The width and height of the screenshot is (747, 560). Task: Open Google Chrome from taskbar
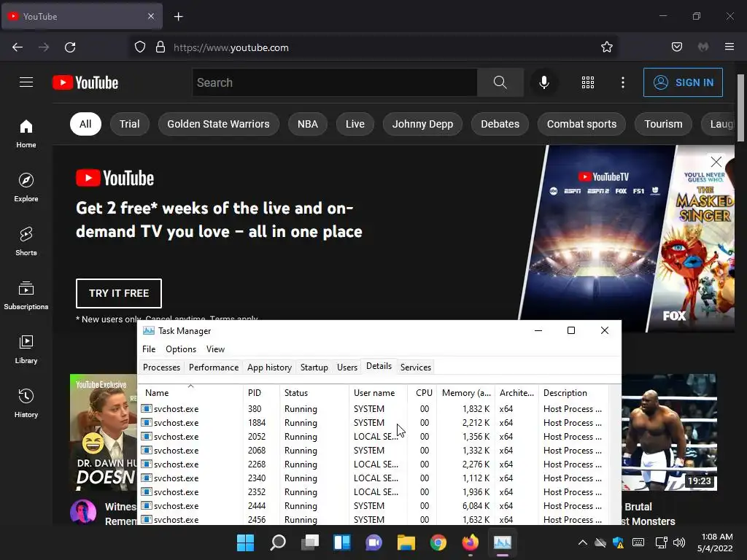coord(438,542)
